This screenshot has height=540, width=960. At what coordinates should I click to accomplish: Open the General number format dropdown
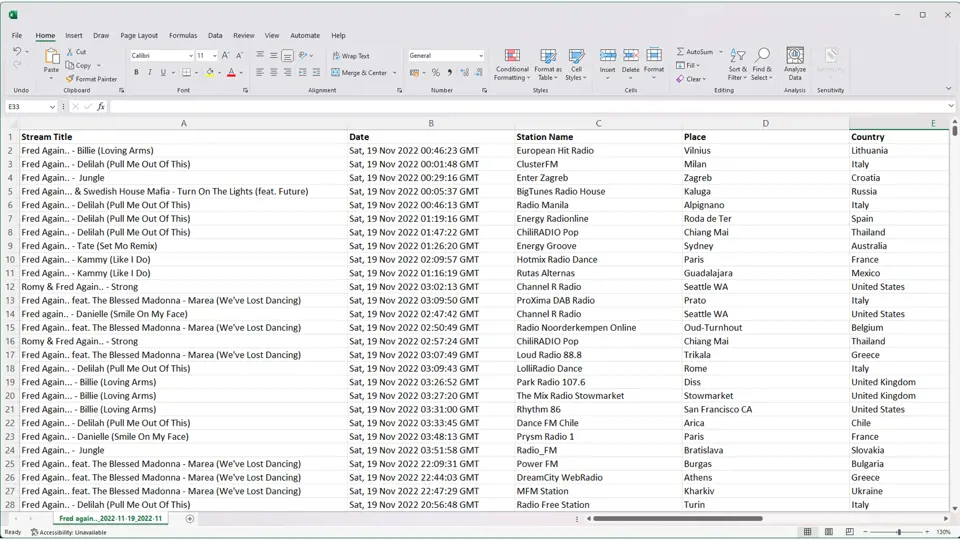(481, 56)
